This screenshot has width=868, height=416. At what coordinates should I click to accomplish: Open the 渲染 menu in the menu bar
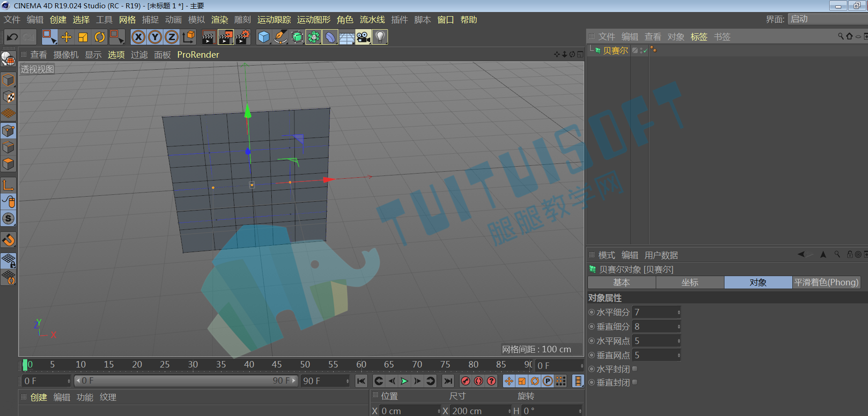[x=220, y=19]
